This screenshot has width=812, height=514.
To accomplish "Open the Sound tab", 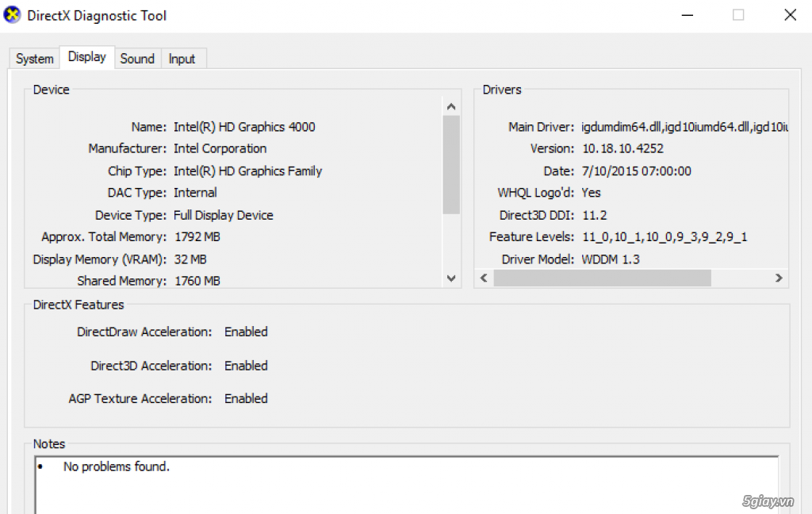I will [137, 59].
